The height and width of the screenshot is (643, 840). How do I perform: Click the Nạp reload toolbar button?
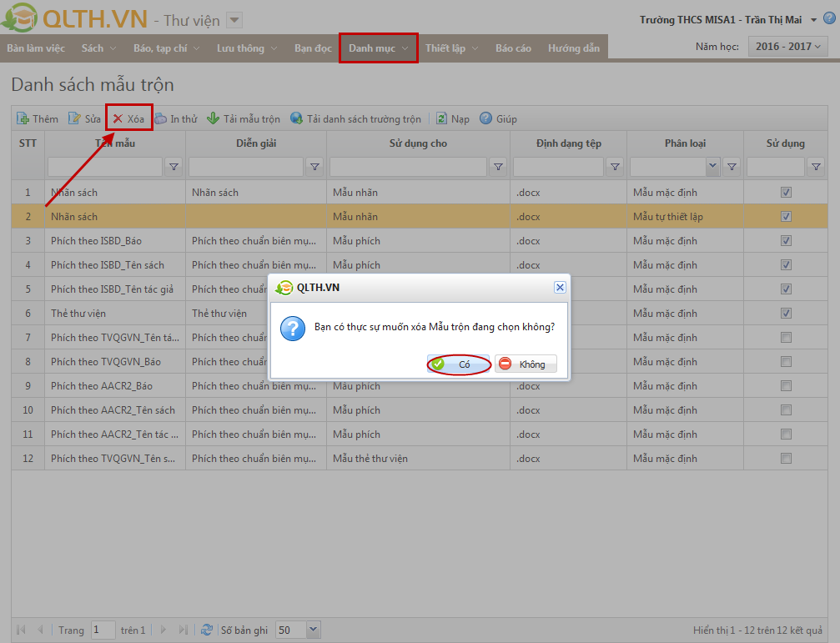(453, 119)
